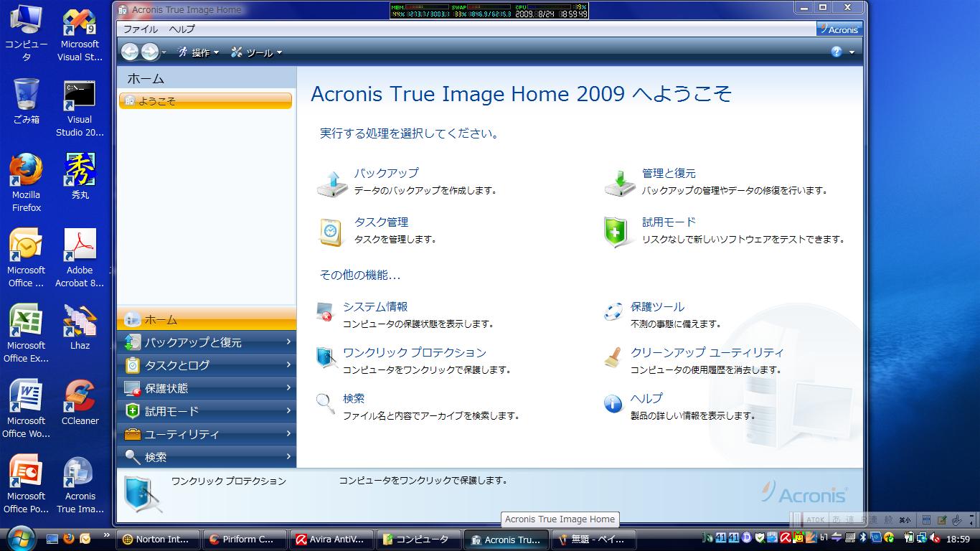Image resolution: width=980 pixels, height=551 pixels.
Task: Expand the 保護状態 sidebar chevron
Action: click(288, 388)
